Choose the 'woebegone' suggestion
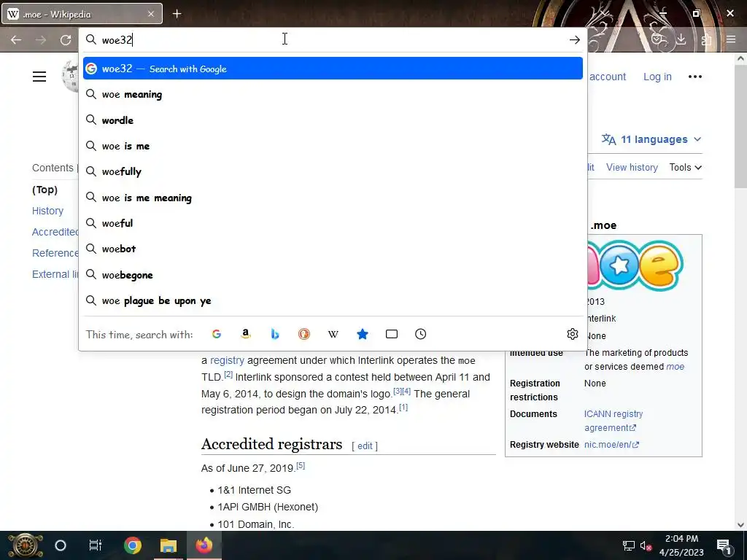 [x=333, y=275]
